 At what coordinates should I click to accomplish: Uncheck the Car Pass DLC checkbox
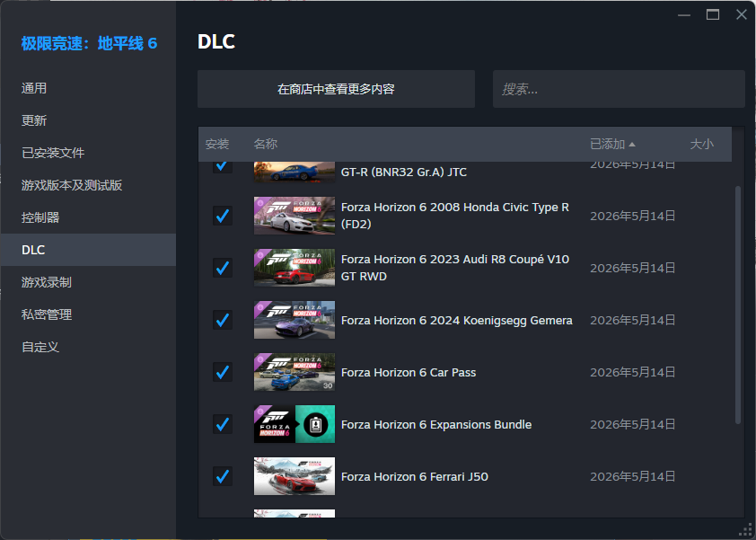(x=223, y=372)
